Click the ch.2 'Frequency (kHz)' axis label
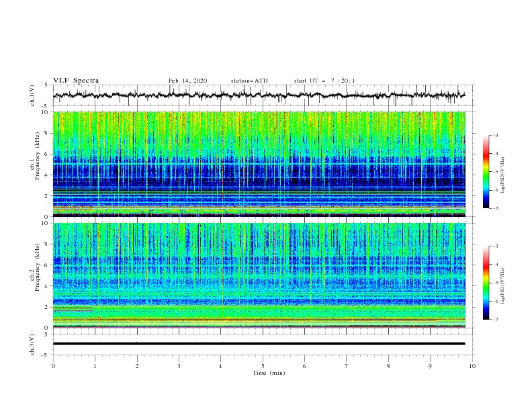532x411 pixels. click(38, 267)
